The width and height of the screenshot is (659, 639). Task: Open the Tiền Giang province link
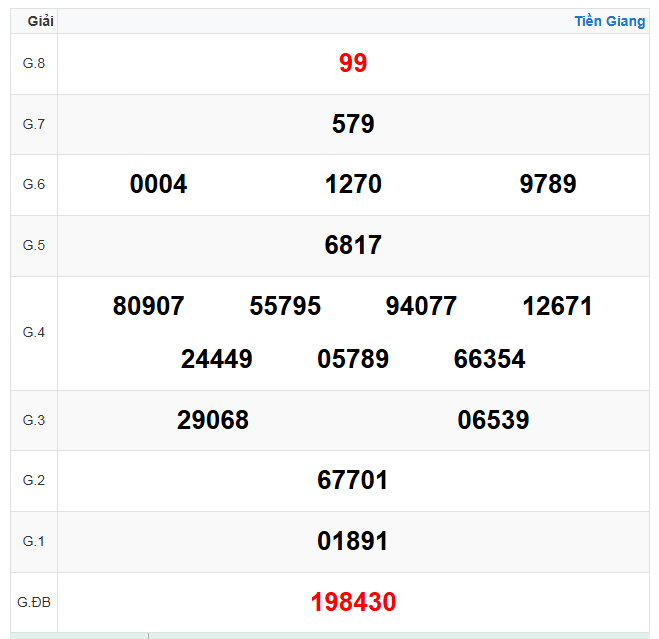[x=609, y=21]
